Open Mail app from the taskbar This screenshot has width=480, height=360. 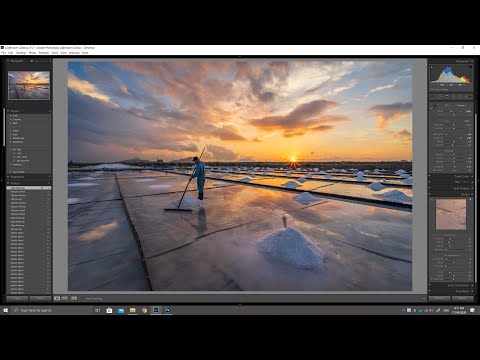[121, 310]
